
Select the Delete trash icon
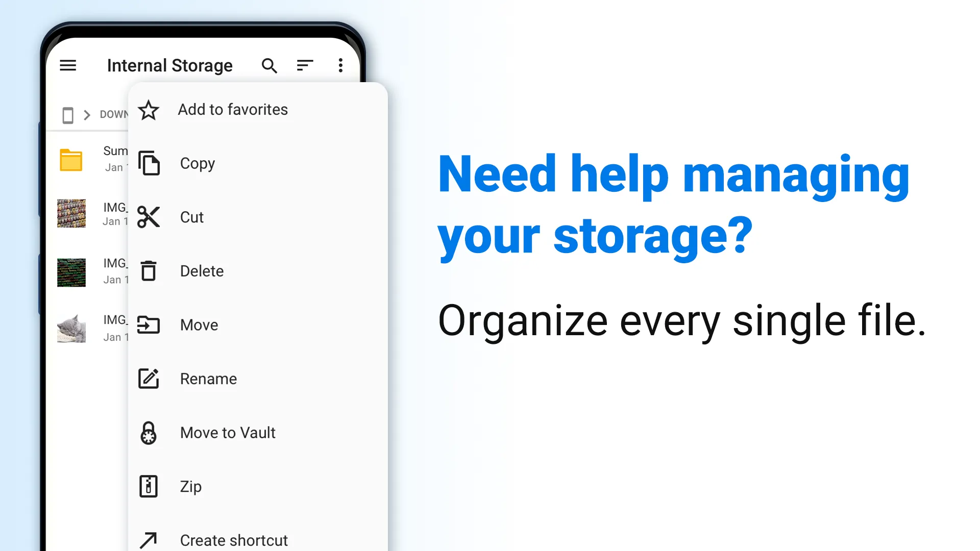click(x=149, y=270)
